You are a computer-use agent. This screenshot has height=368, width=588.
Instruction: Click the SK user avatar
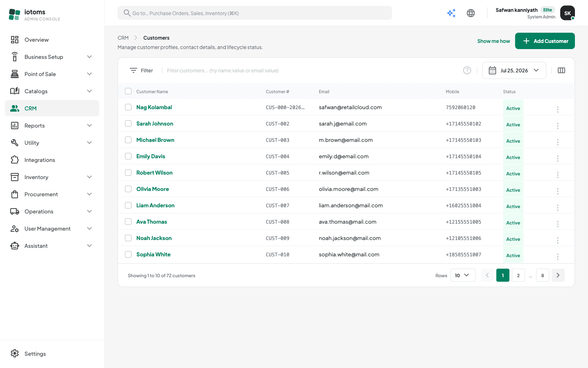point(568,13)
